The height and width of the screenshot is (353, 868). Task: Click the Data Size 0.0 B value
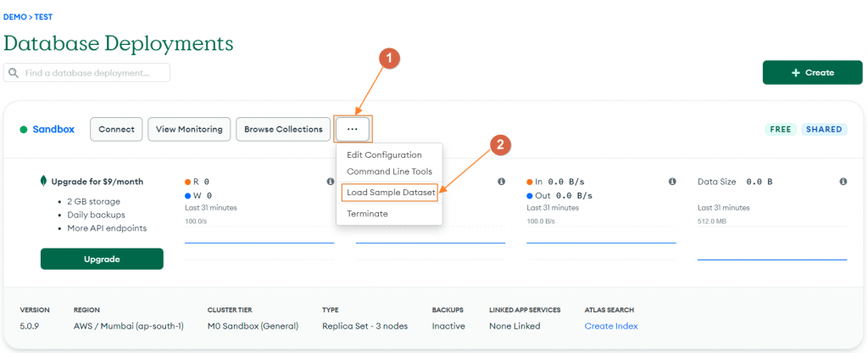[x=759, y=182]
